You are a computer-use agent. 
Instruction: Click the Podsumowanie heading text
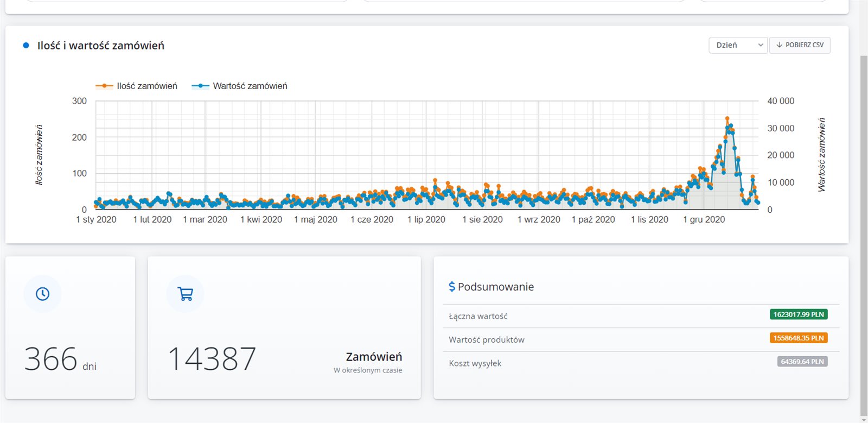coord(495,287)
